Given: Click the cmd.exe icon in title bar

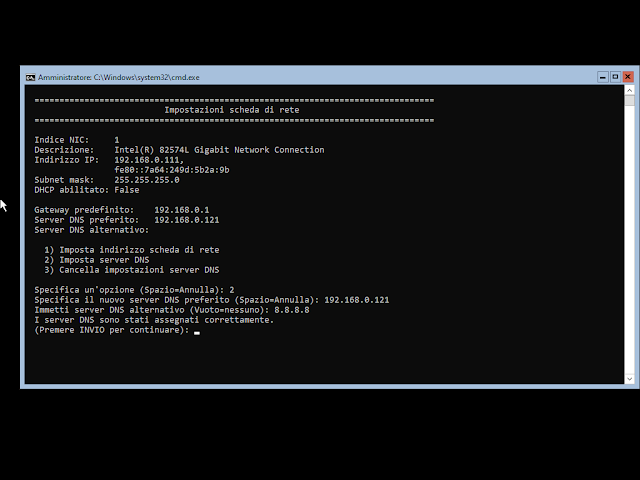Looking at the screenshot, I should 30,77.
